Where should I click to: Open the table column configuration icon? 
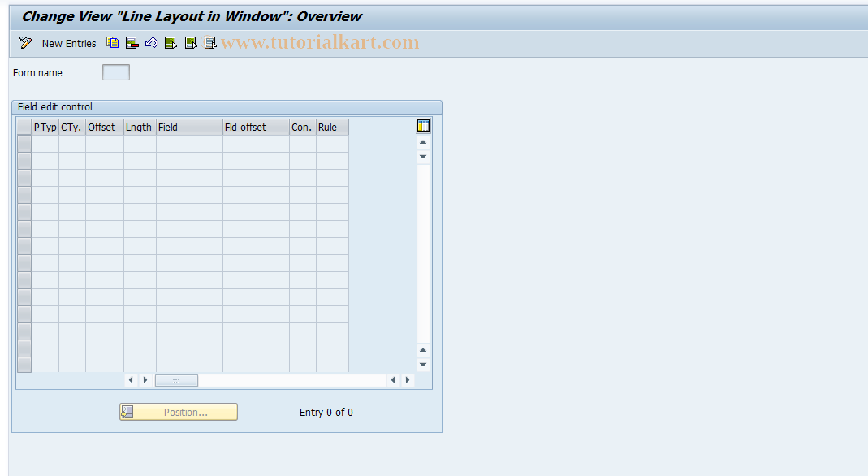click(x=423, y=126)
